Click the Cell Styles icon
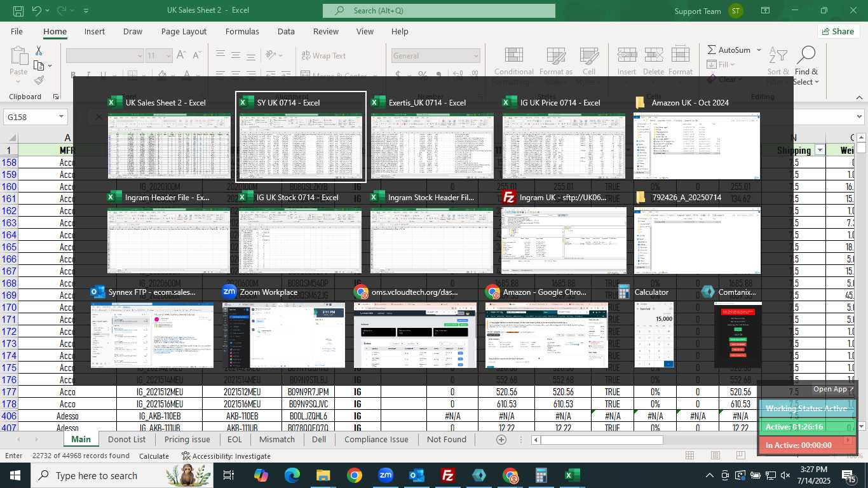 click(x=589, y=55)
